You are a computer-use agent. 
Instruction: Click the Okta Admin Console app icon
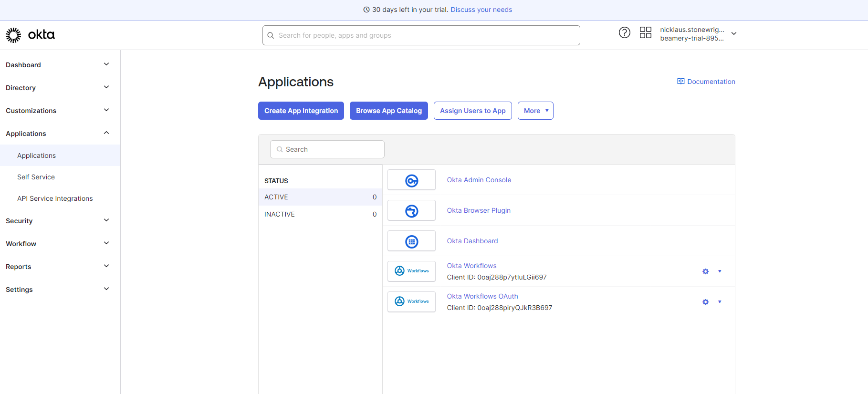[x=411, y=180]
